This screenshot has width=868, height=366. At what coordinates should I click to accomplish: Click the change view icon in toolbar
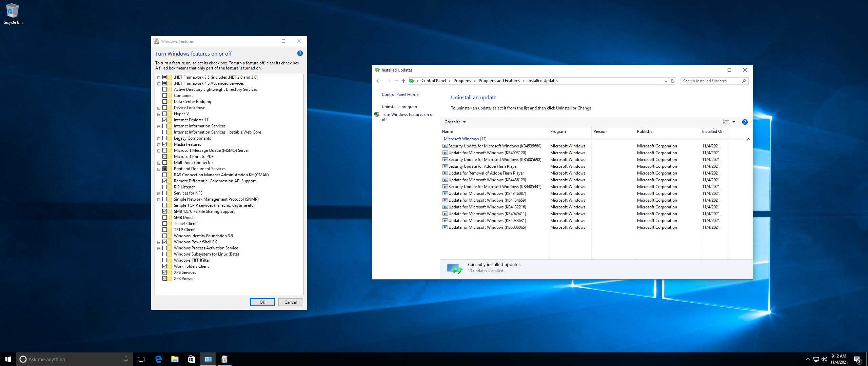(726, 122)
